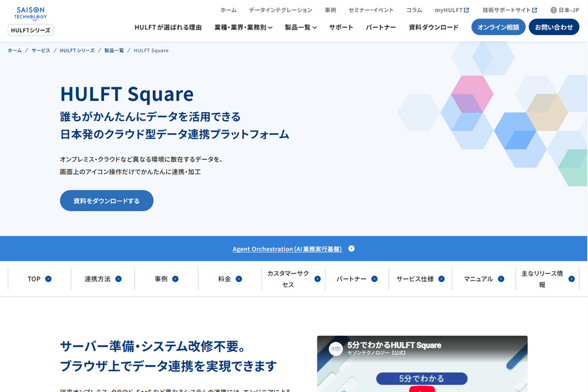Viewport: 588px width, 392px height.
Task: Click the arrow icon beside Agent Orchestration
Action: click(351, 248)
